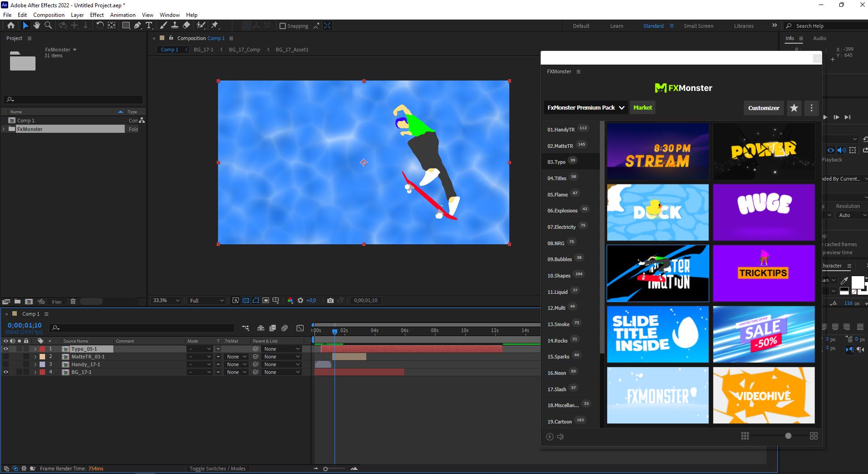Viewport: 868px width, 474px height.
Task: Show the Handy_17-1 layer
Action: click(x=6, y=364)
